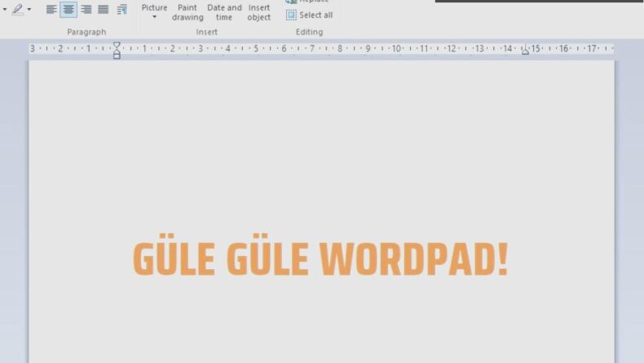
Task: Insert Date and time
Action: coord(224,11)
